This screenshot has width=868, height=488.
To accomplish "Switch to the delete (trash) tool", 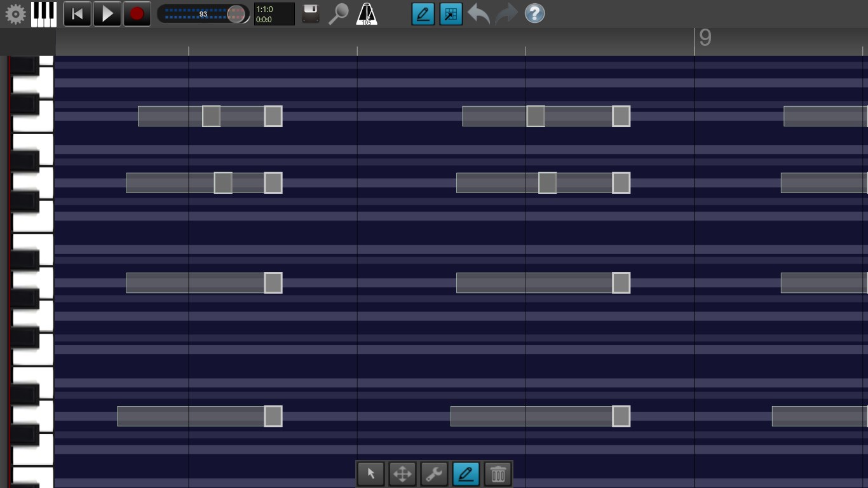I will pos(498,473).
